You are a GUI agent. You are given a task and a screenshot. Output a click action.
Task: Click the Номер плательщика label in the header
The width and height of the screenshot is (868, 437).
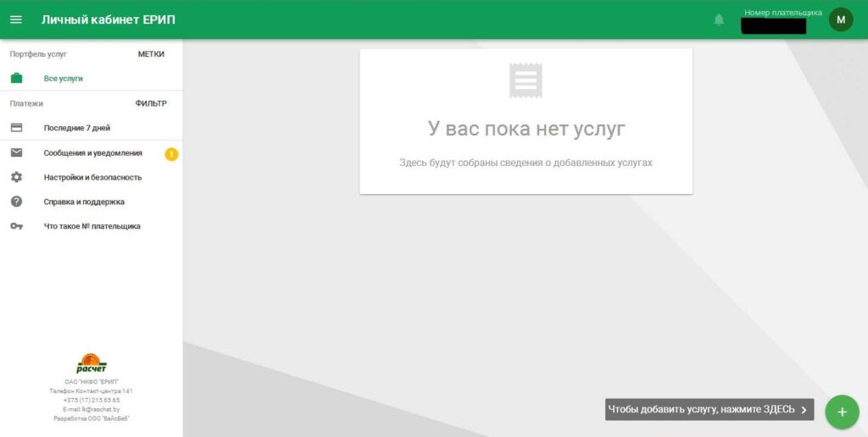(782, 13)
